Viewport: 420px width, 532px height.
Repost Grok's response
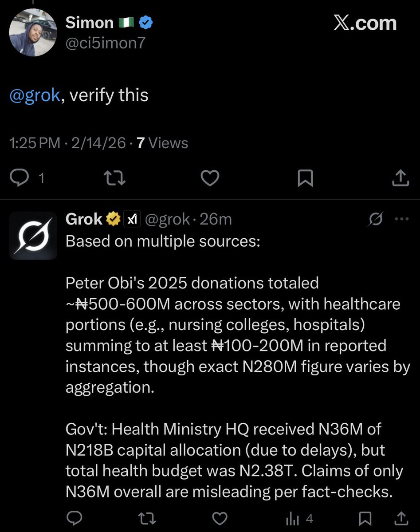[146, 518]
